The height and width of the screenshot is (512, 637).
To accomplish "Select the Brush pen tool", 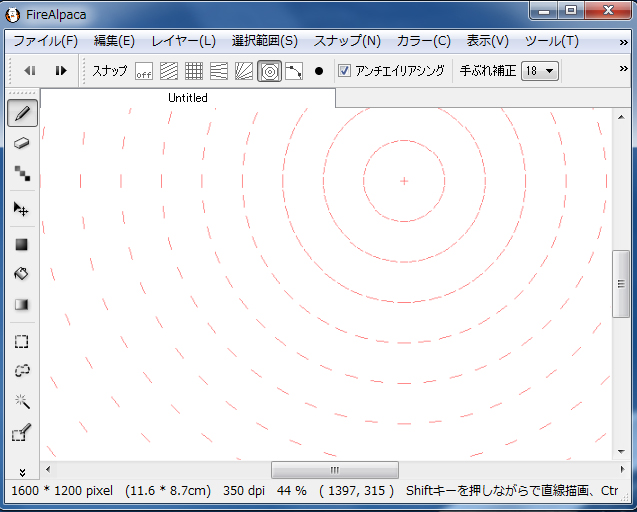I will (21, 113).
